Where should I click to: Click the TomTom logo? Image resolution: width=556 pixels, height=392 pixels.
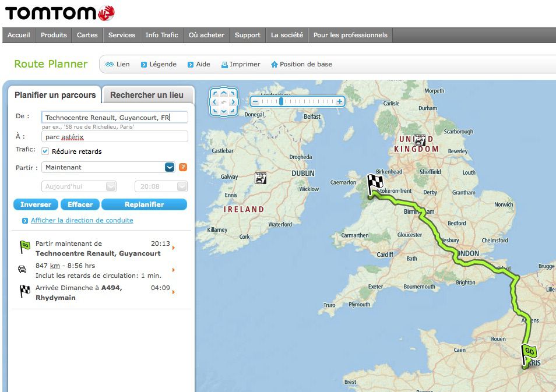pos(60,13)
